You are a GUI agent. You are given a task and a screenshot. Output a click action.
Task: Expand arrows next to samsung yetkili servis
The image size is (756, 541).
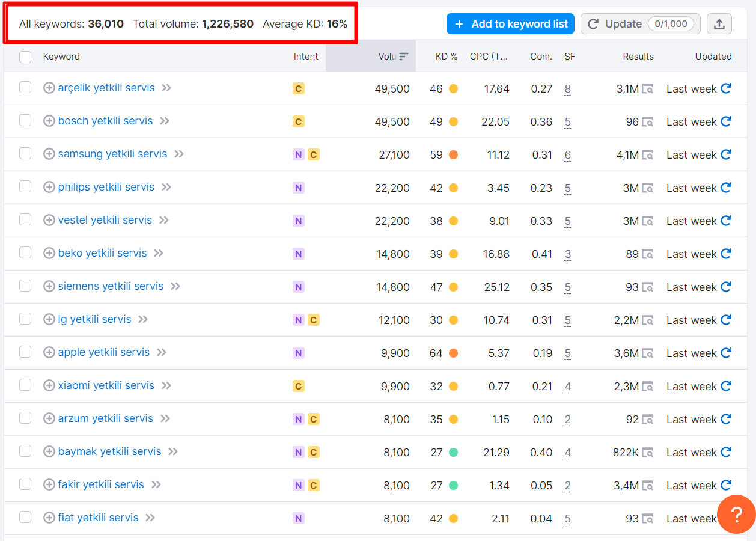click(179, 154)
